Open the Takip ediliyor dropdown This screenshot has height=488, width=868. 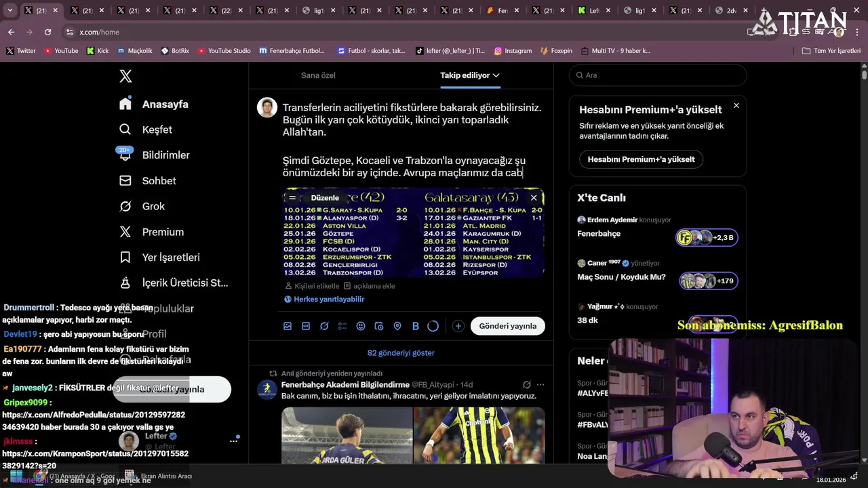coord(470,75)
